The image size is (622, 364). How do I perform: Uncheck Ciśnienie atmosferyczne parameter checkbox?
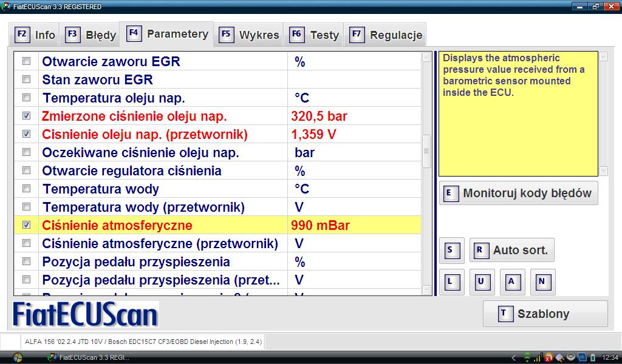[x=26, y=225]
